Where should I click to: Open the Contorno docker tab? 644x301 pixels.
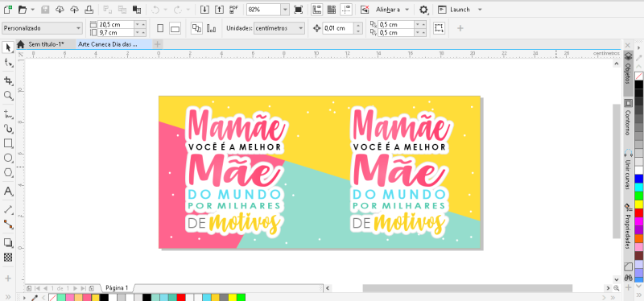pyautogui.click(x=628, y=118)
